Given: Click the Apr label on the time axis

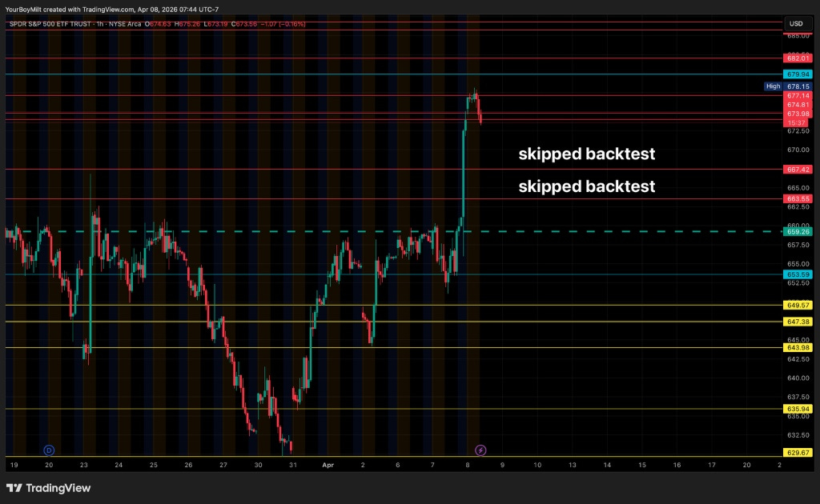Looking at the screenshot, I should [x=328, y=465].
